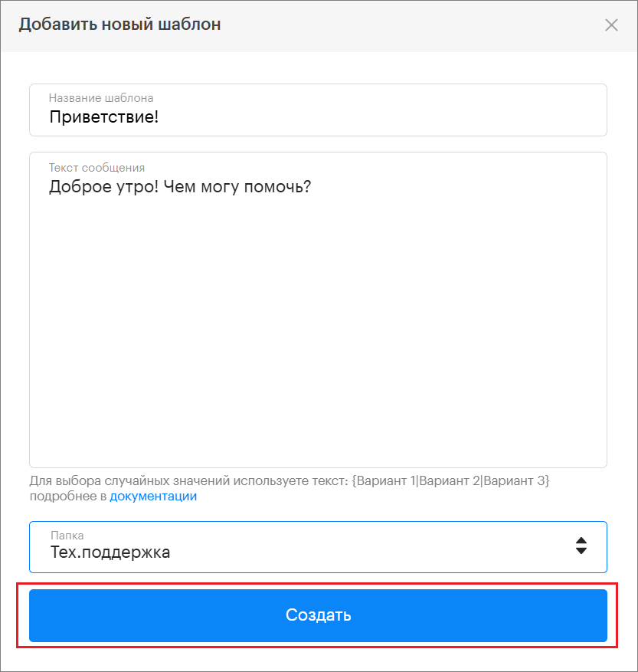Click the dialog title Добавить новый шаблон
This screenshot has width=638, height=672.
[x=119, y=25]
